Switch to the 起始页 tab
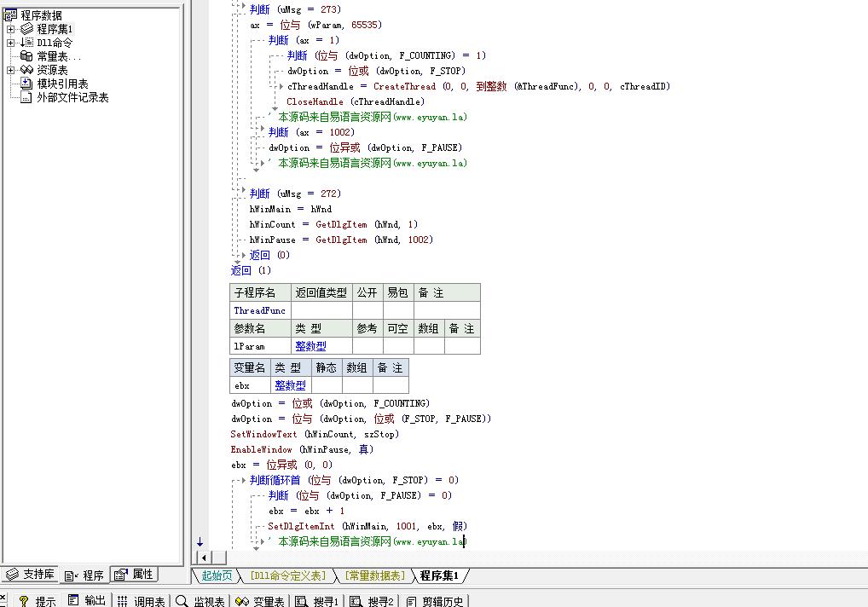Image resolution: width=868 pixels, height=607 pixels. click(217, 575)
